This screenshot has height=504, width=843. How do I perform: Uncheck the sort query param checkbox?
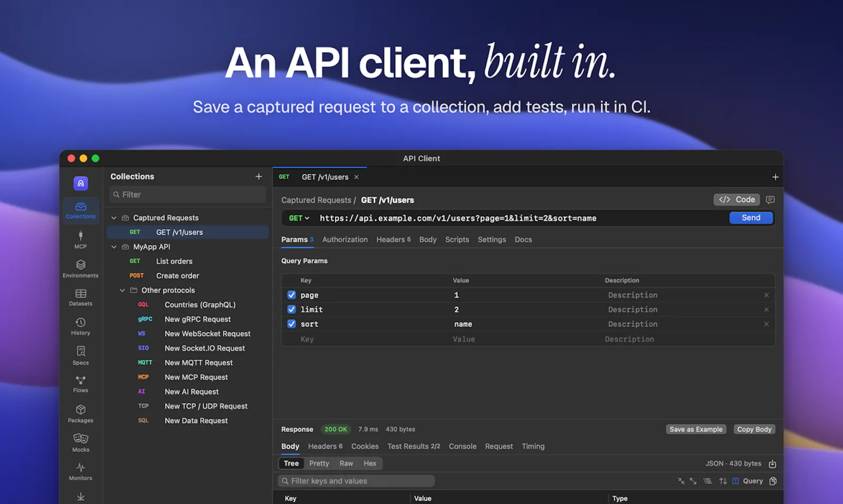point(291,324)
